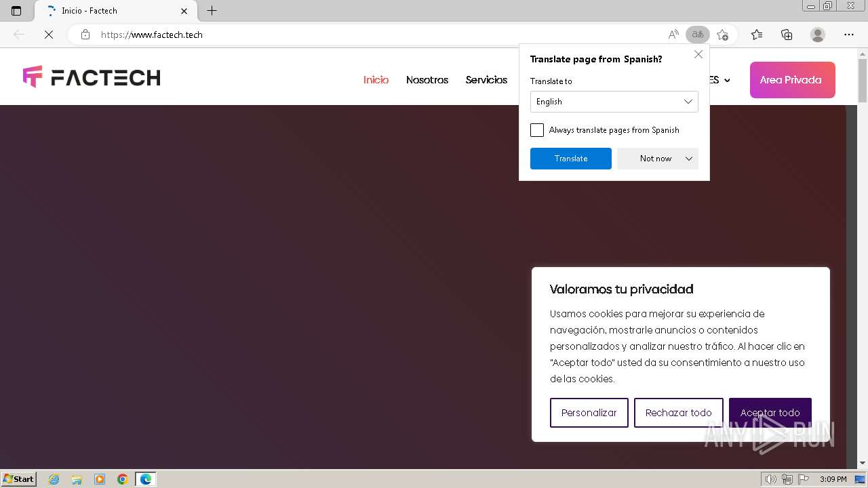Click the back navigation arrow
Image resolution: width=868 pixels, height=488 pixels.
[x=19, y=35]
